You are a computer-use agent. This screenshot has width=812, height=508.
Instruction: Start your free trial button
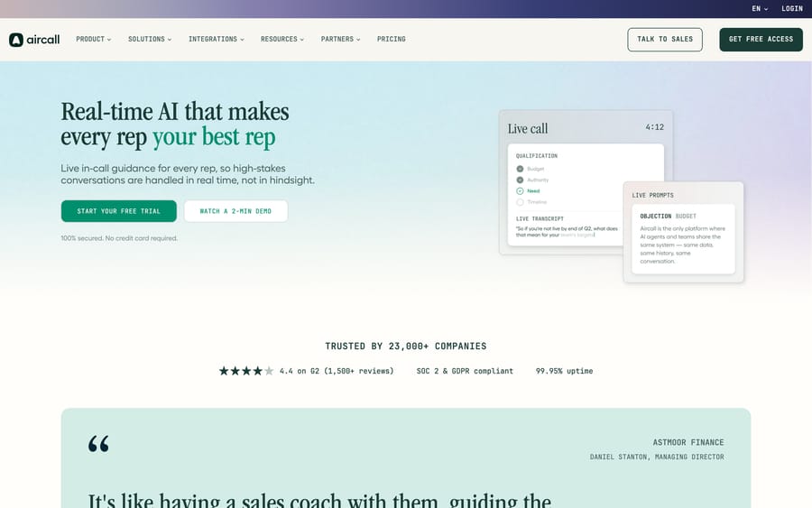pos(118,211)
